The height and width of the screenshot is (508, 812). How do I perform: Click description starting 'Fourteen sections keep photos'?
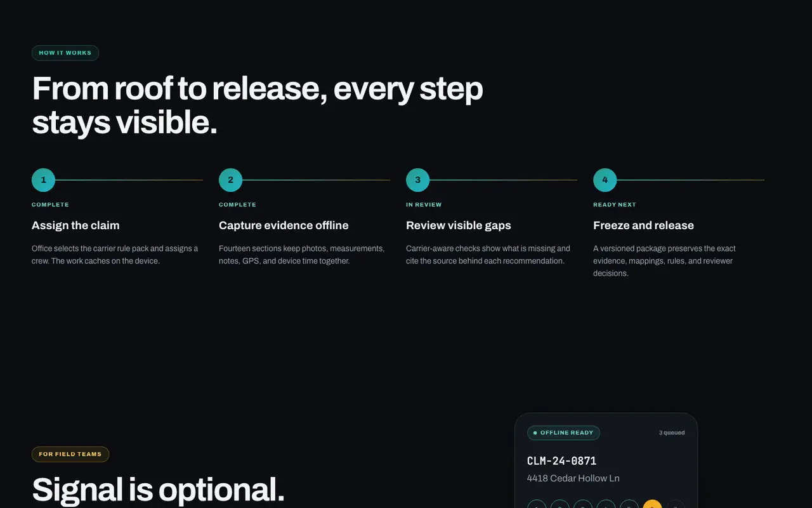pyautogui.click(x=302, y=255)
